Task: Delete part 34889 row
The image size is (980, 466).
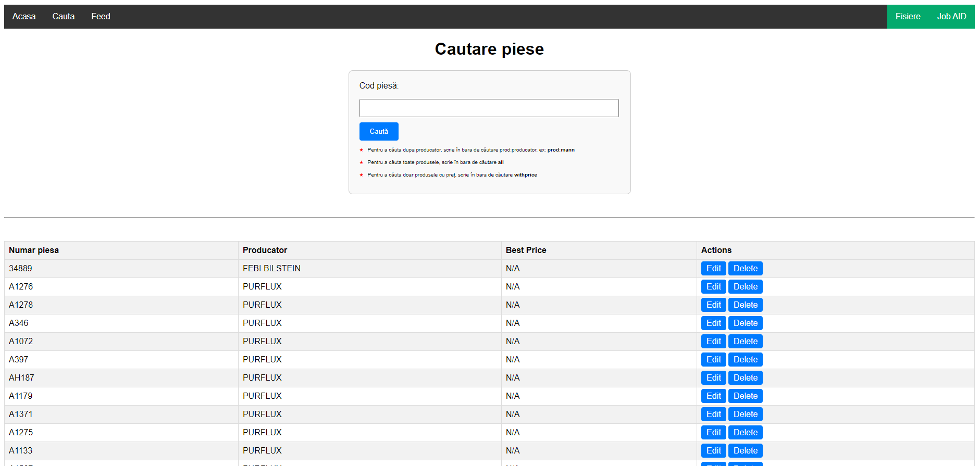Action: [x=745, y=269]
